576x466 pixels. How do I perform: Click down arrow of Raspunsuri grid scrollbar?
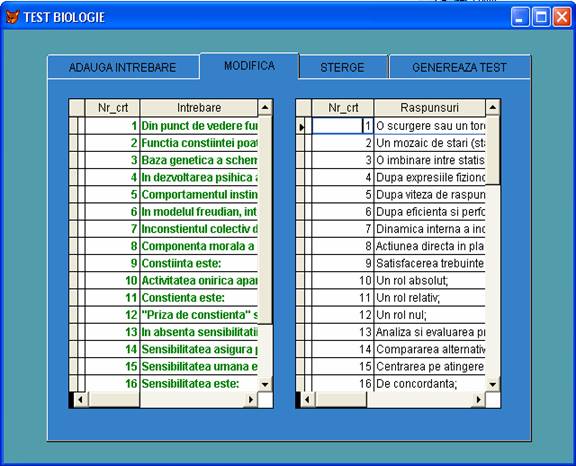click(493, 384)
